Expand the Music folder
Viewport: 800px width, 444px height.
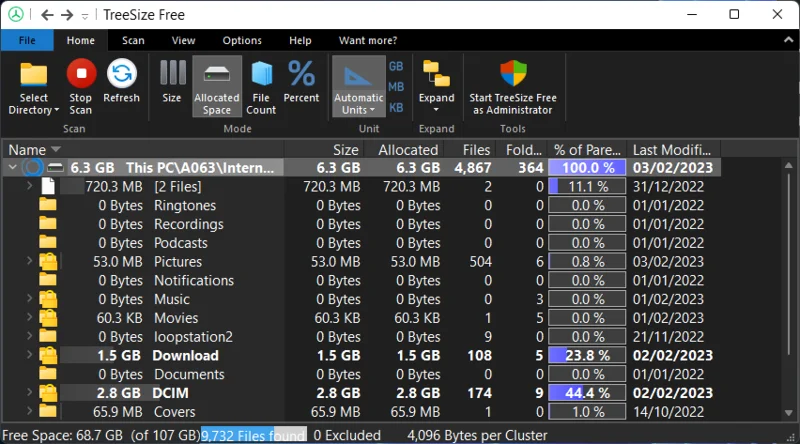point(29,299)
